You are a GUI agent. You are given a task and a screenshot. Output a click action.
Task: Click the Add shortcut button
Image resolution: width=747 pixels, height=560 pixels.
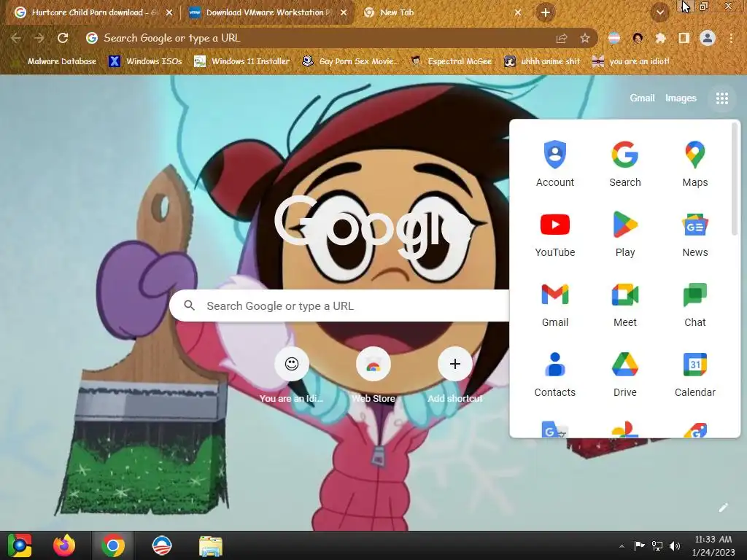(x=455, y=376)
